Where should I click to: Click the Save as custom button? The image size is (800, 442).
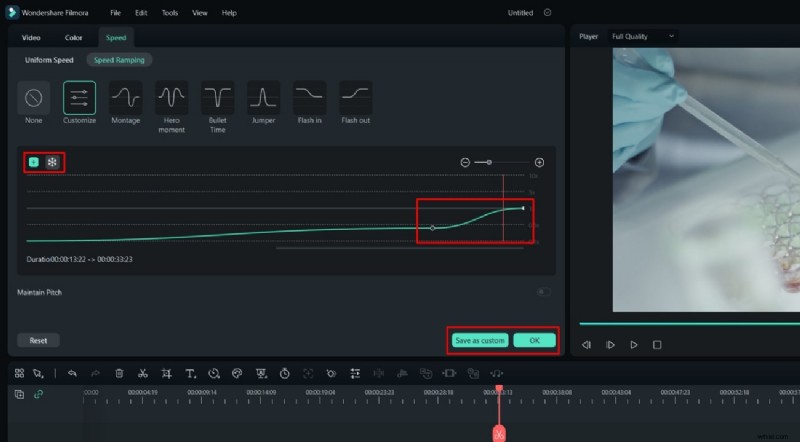(479, 340)
